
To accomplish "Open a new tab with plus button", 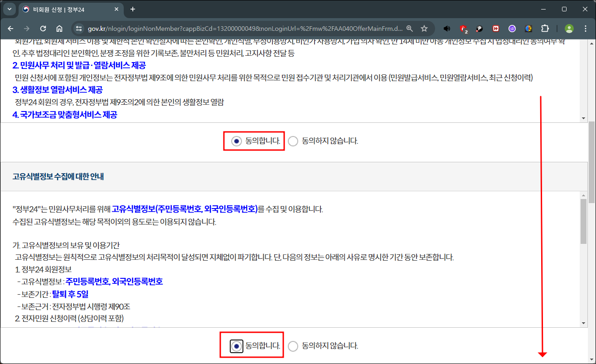I will click(x=133, y=9).
